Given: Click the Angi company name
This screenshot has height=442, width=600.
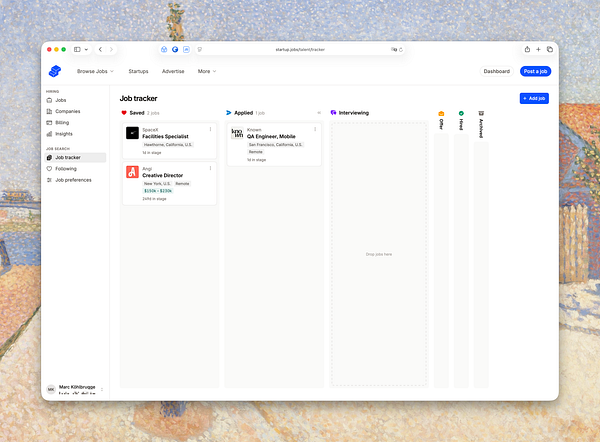Looking at the screenshot, I should (x=147, y=169).
